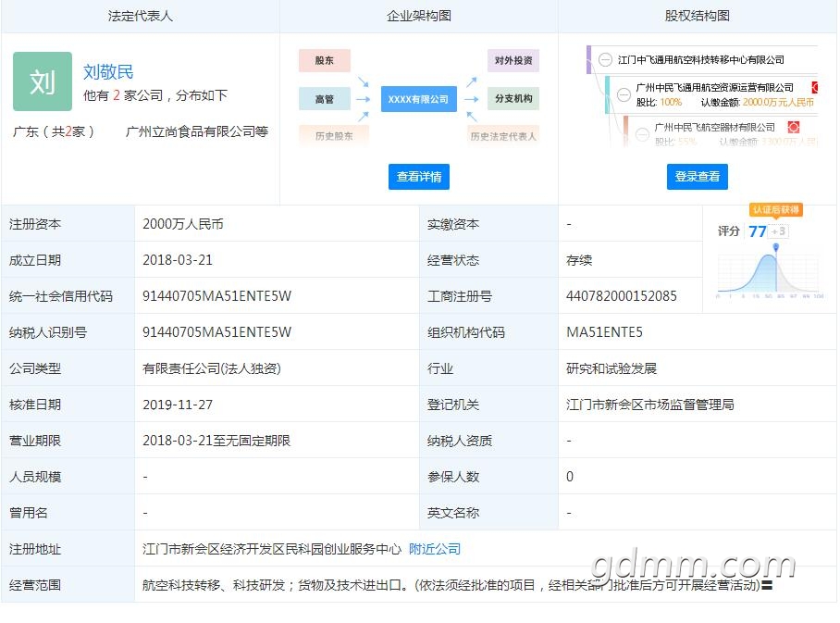Collapse the 广州中民飞通用航空资源运营有限公司 node
The width and height of the screenshot is (840, 623).
pos(624,95)
